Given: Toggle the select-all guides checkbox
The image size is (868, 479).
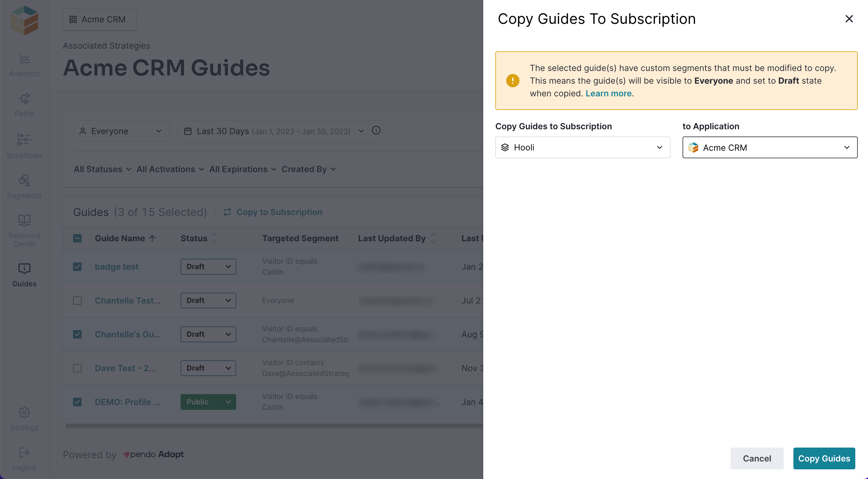Looking at the screenshot, I should click(x=77, y=238).
